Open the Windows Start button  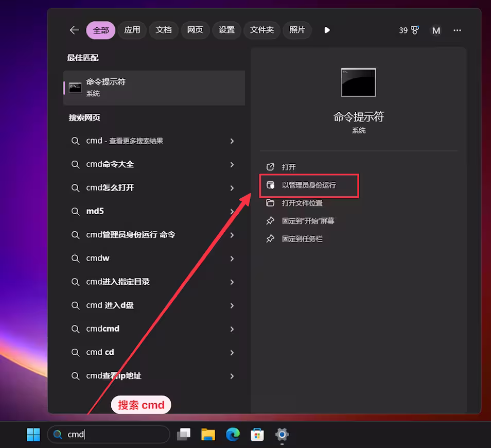point(33,435)
